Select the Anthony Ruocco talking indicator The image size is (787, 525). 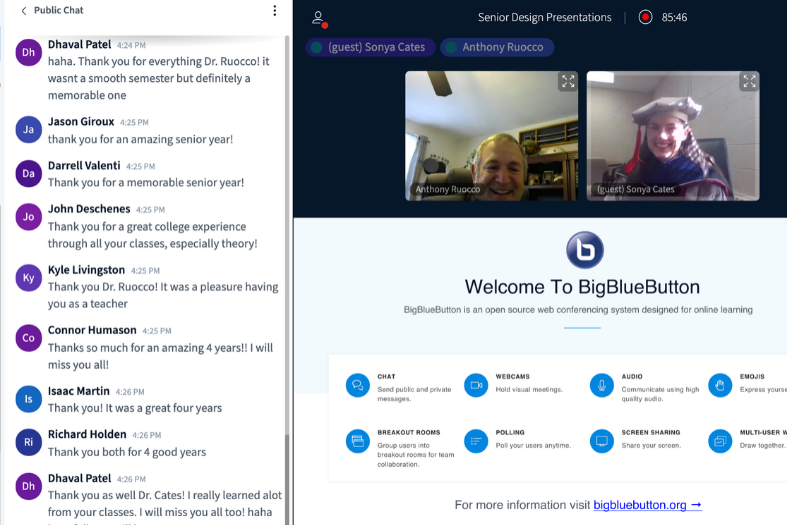[497, 47]
